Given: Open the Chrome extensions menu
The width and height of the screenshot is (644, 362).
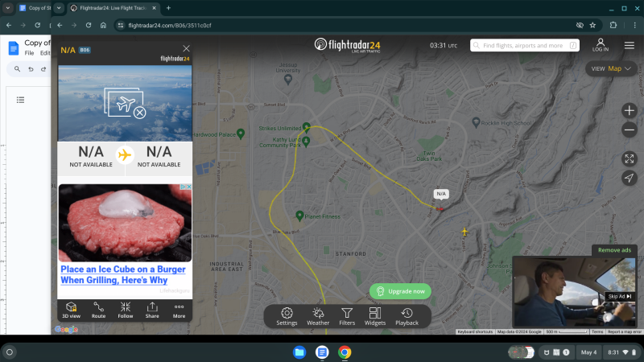Looking at the screenshot, I should click(x=613, y=25).
